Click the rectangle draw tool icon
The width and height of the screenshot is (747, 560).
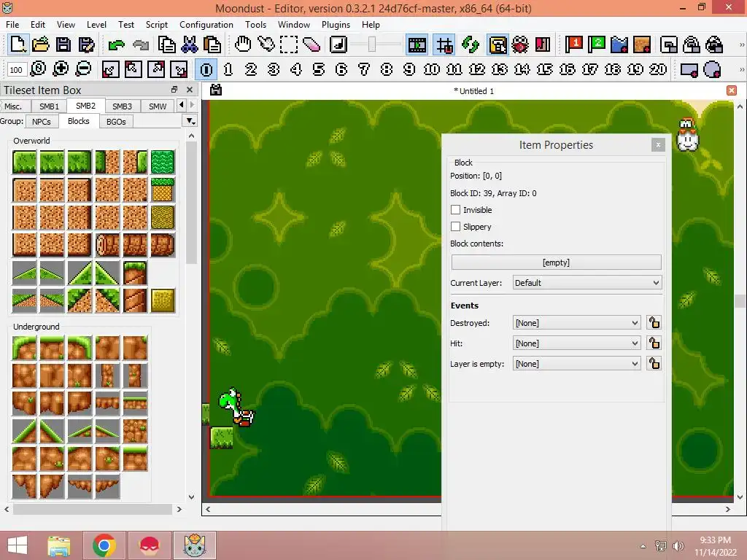(689, 70)
